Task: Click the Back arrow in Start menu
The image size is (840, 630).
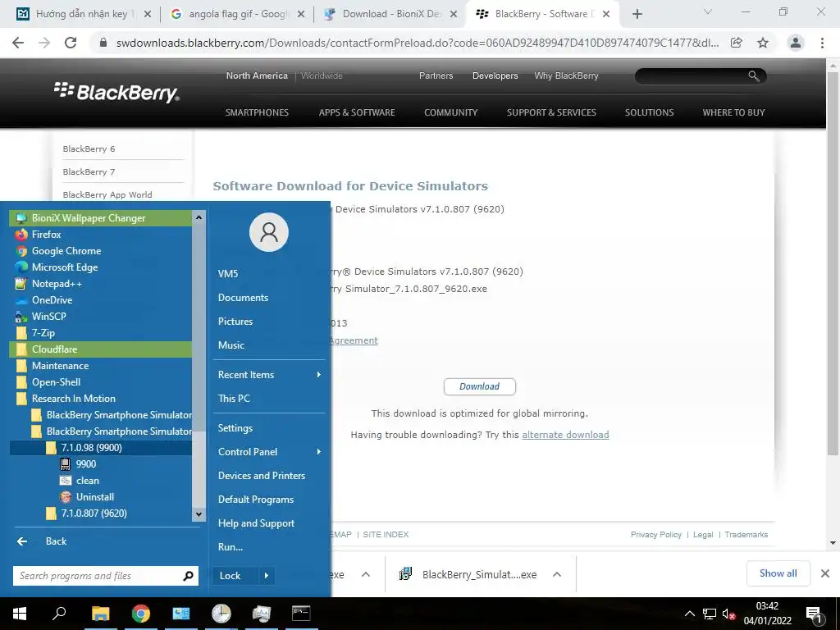Action: [22, 541]
